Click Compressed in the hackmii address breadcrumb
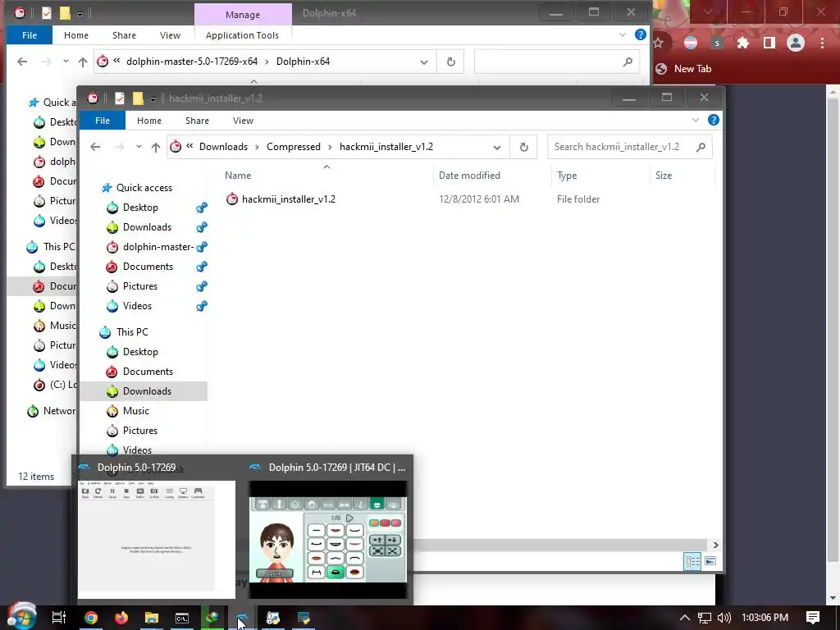Image resolution: width=840 pixels, height=630 pixels. [x=294, y=147]
